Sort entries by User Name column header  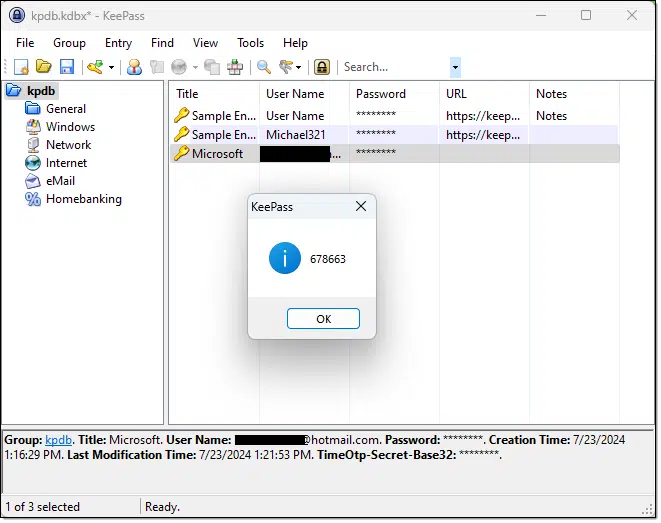tap(304, 94)
